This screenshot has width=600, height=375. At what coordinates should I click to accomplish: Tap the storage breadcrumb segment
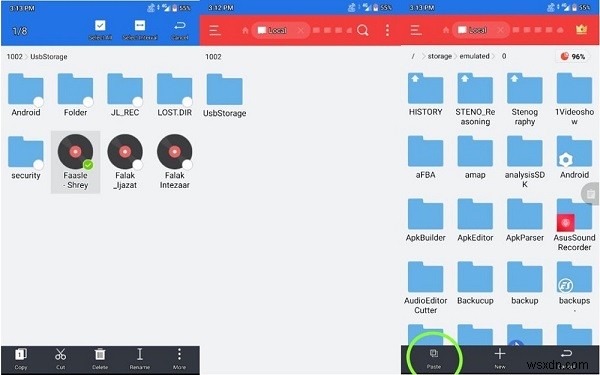(x=440, y=56)
